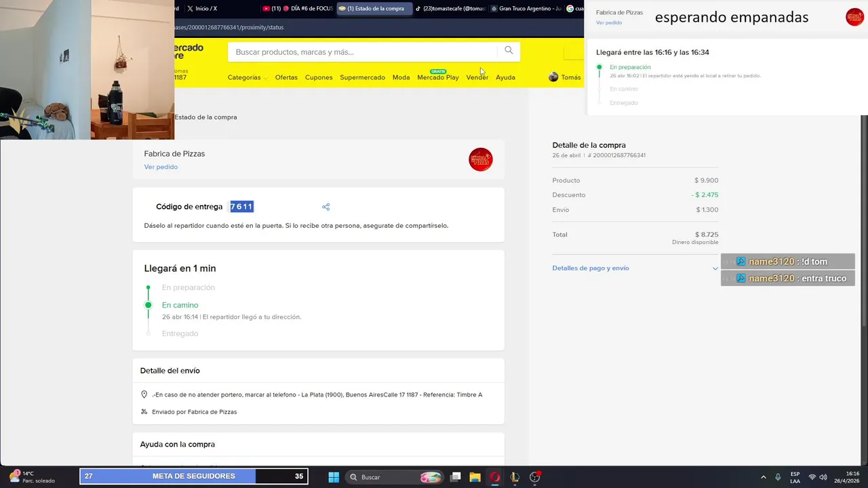Click the Ayuda con la compra heading

click(x=178, y=445)
